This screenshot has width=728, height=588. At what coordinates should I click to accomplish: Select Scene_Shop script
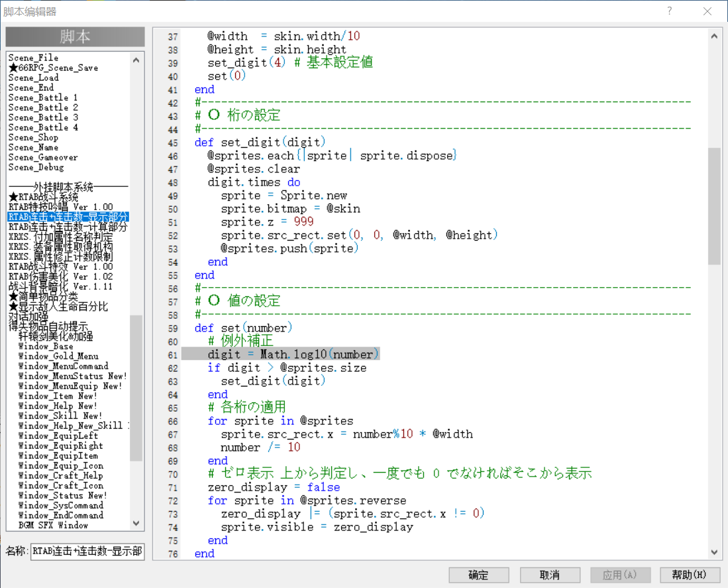[x=33, y=137]
